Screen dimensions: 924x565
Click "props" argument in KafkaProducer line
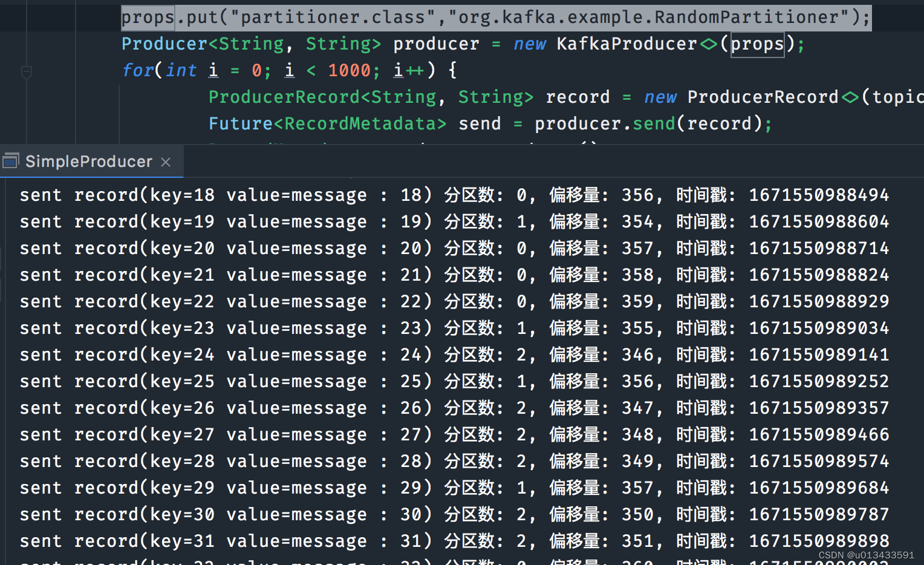(758, 44)
